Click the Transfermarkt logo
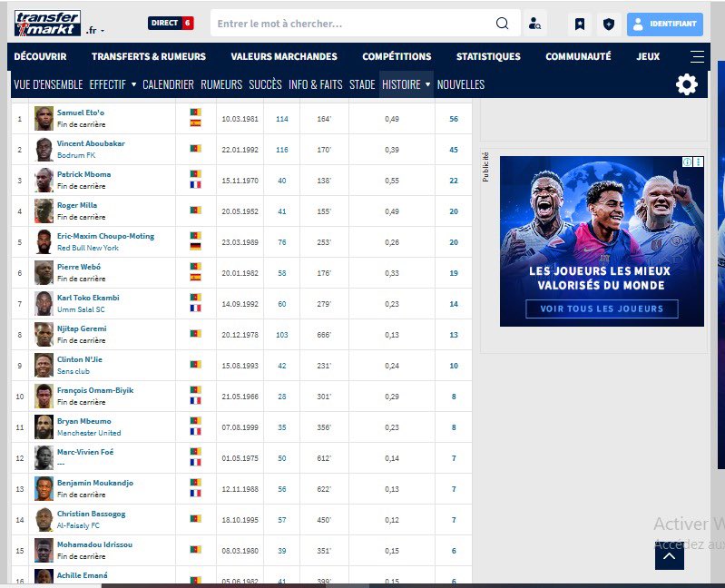 click(47, 23)
